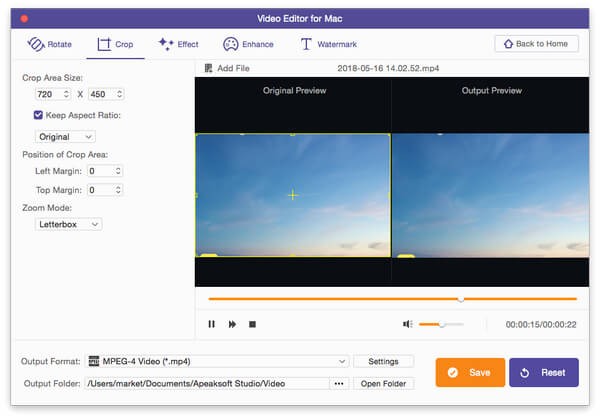600x419 pixels.
Task: Expand the Original aspect ratio dropdown
Action: point(65,137)
